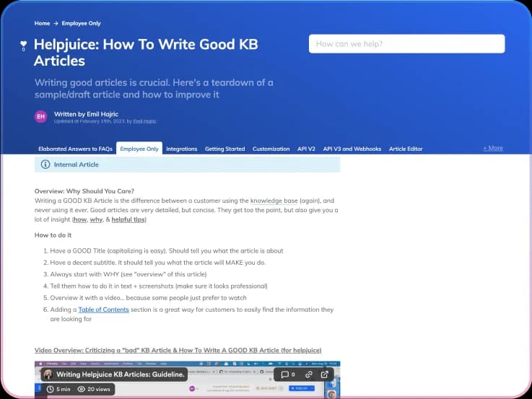The image size is (532, 399).
Task: Click the 'How can we help?' search field
Action: tap(407, 44)
